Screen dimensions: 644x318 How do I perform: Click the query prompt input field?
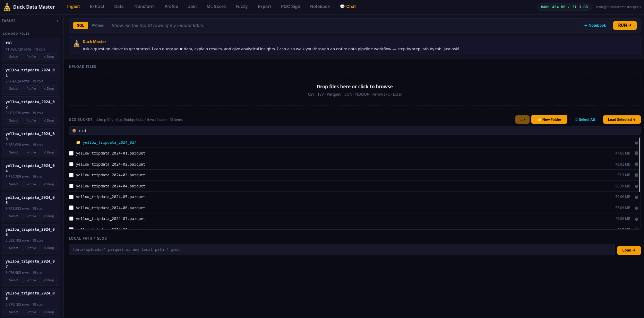343,25
